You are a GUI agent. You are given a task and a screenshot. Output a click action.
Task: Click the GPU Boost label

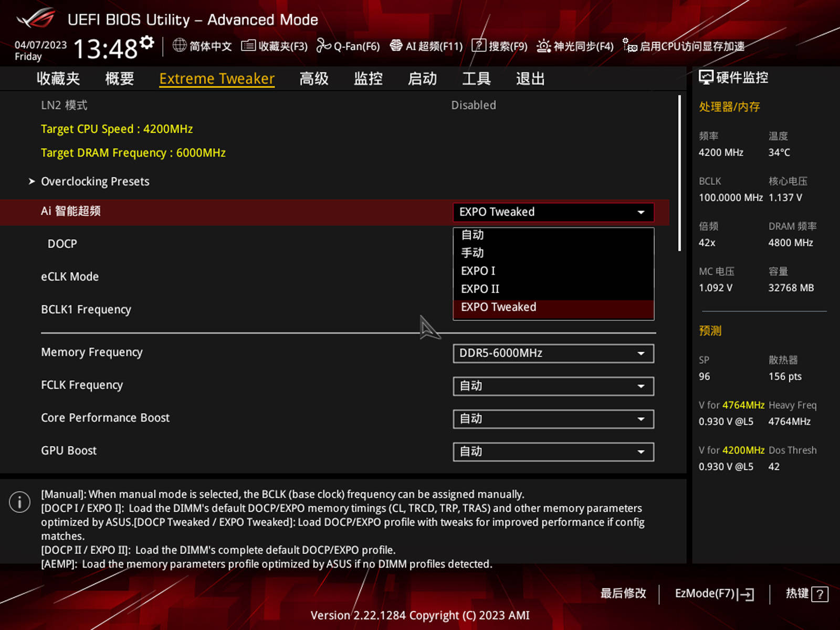(x=69, y=451)
